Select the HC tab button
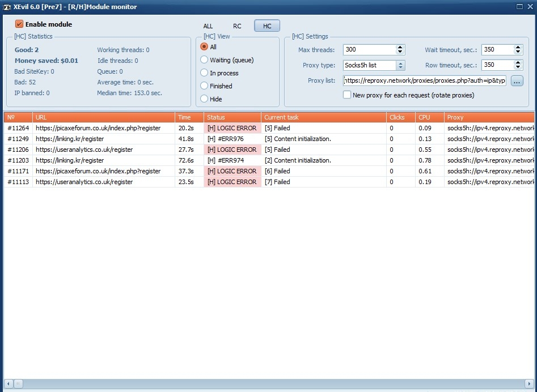This screenshot has height=392, width=537. point(267,26)
